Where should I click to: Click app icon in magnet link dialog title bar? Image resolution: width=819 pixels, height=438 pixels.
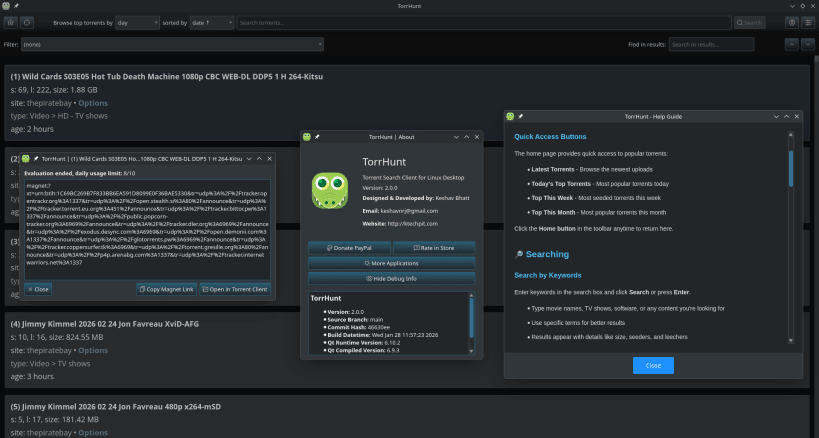coord(26,159)
